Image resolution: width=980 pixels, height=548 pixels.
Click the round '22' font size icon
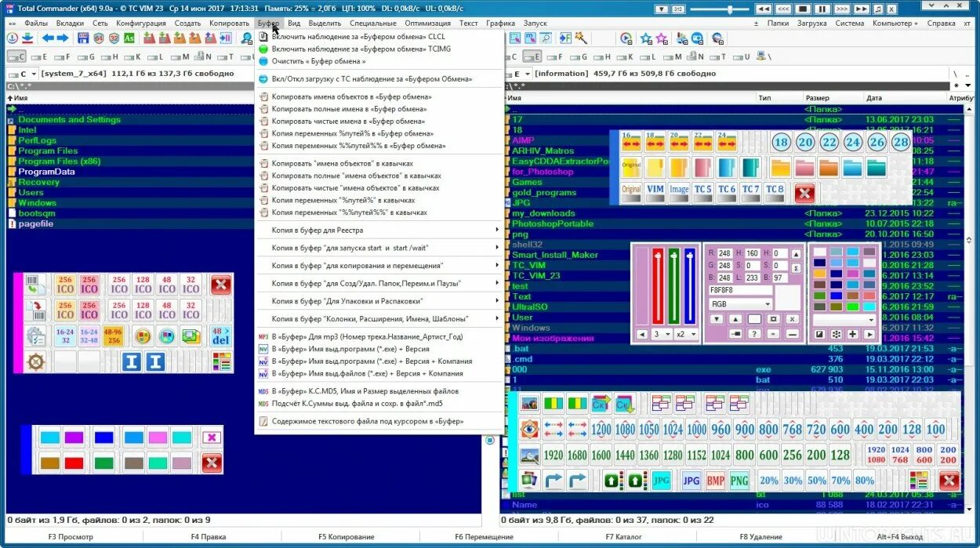(x=829, y=142)
